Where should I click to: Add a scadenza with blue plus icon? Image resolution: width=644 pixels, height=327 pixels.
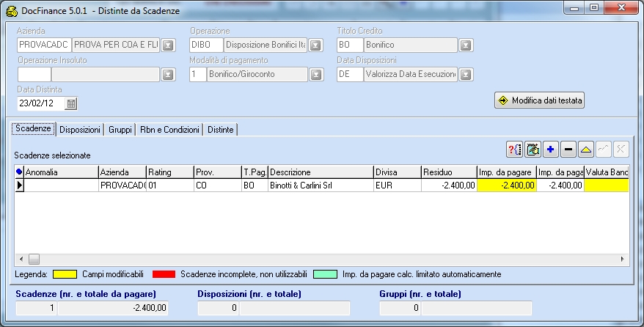point(551,150)
